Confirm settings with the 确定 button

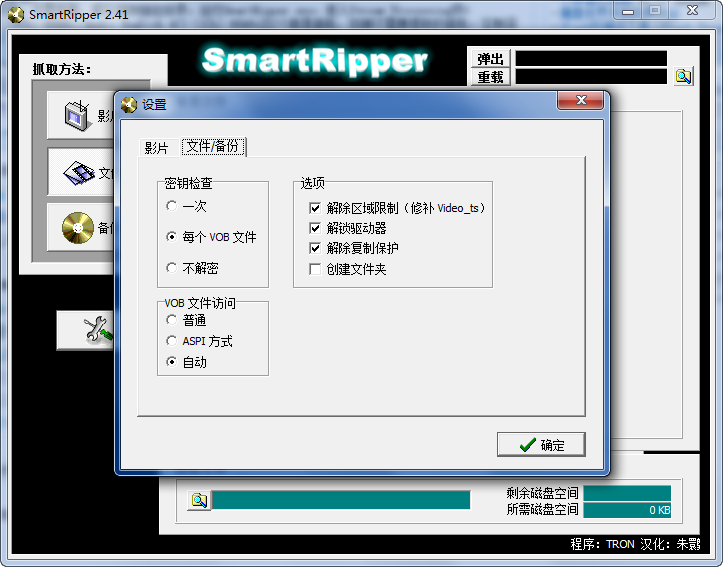[x=541, y=444]
